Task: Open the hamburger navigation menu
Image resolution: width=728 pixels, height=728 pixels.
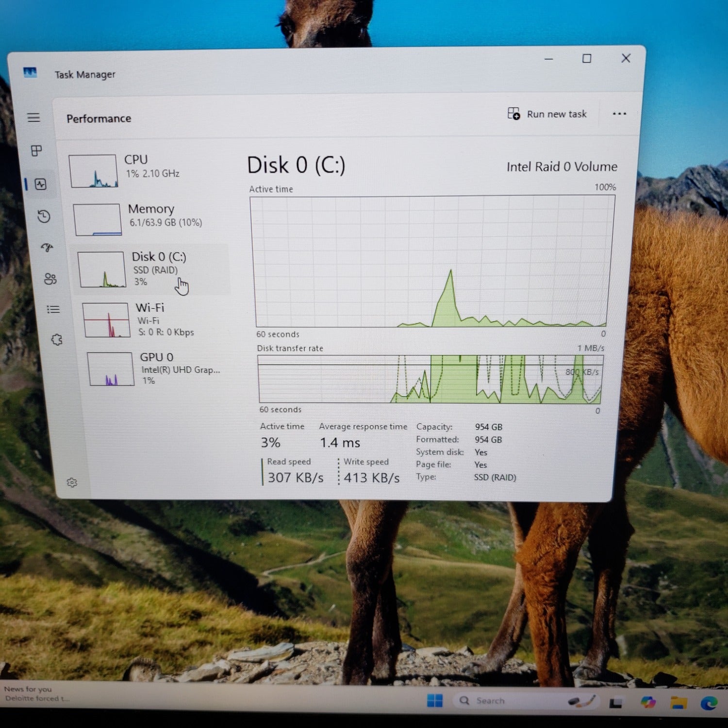Action: point(33,117)
